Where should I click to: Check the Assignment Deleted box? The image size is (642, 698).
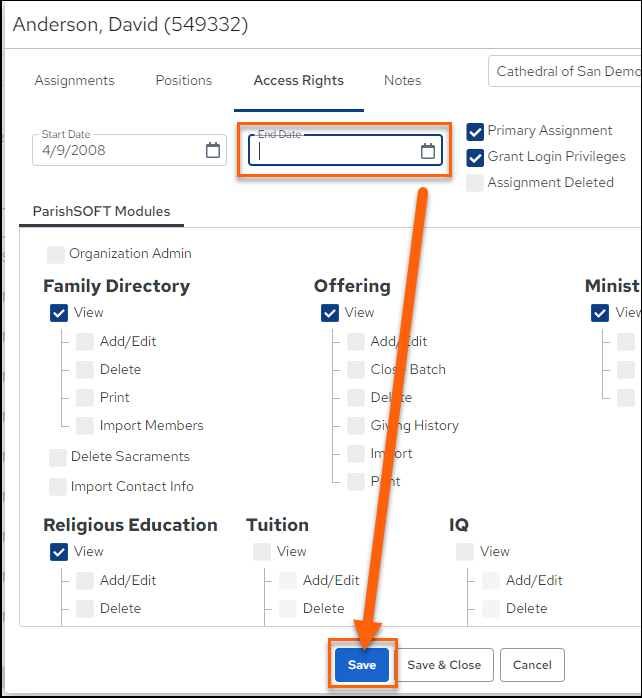click(475, 183)
